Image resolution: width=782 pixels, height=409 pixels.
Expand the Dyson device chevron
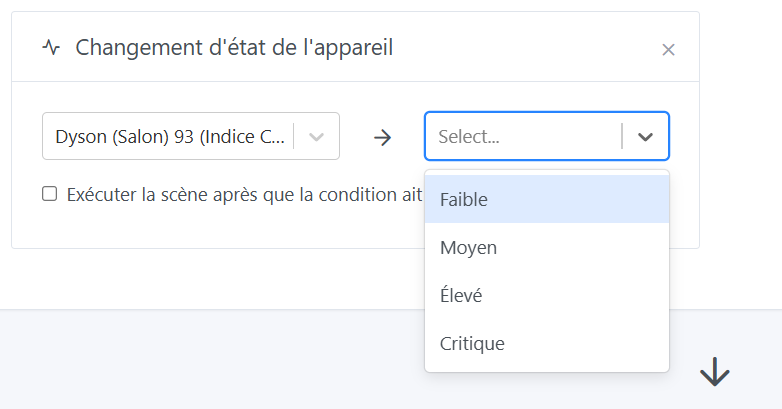317,137
